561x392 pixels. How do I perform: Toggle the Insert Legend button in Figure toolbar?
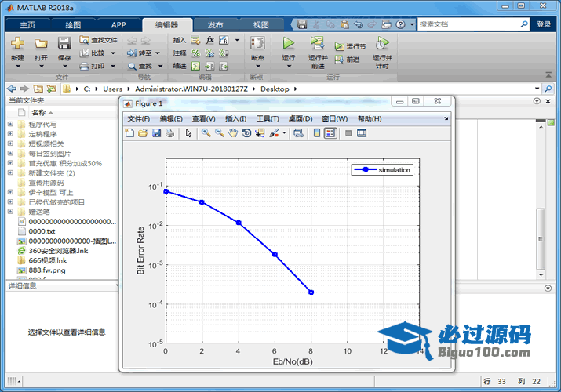pos(330,133)
